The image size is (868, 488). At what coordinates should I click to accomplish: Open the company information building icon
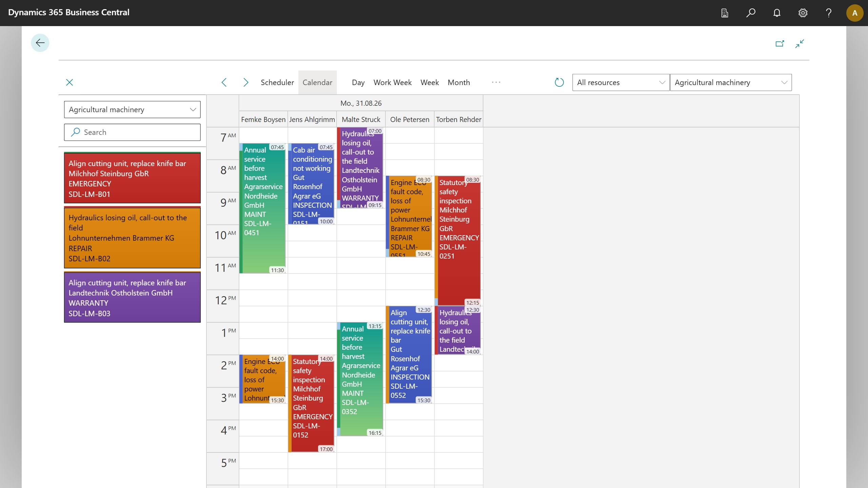pyautogui.click(x=725, y=13)
